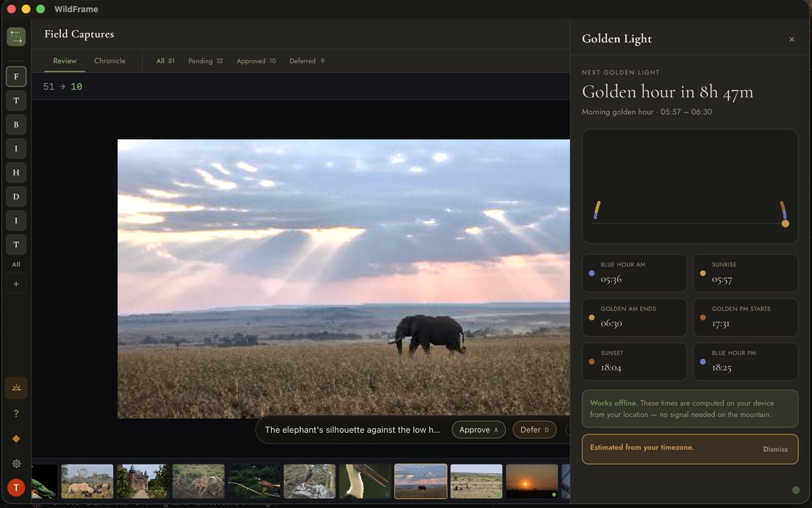Open the Golden Light sunrise icon in sidebar
Viewport: 812px width, 508px height.
[16, 387]
